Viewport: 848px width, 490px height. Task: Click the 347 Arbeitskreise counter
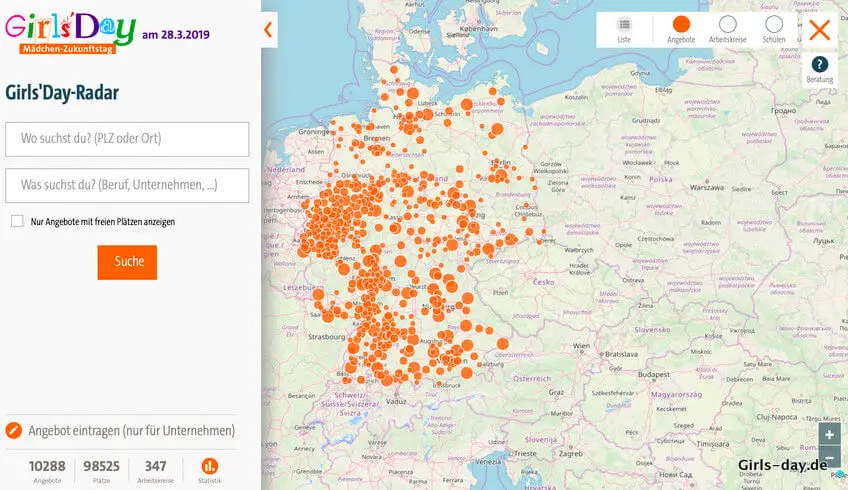pyautogui.click(x=155, y=470)
